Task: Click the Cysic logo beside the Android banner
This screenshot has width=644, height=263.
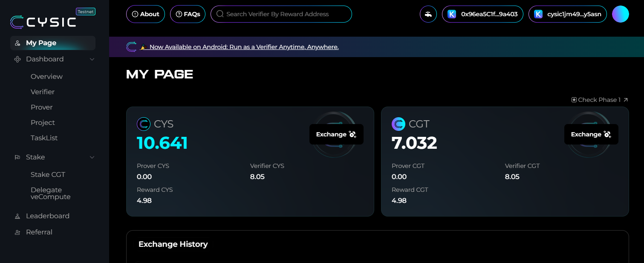Action: 131,46
